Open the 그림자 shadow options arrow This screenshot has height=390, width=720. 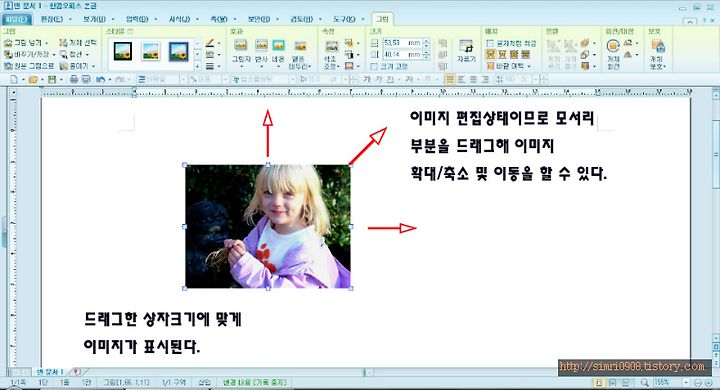241,67
